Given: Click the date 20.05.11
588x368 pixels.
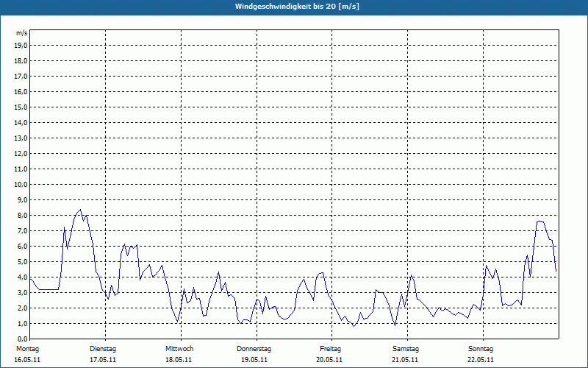Looking at the screenshot, I should (x=329, y=360).
